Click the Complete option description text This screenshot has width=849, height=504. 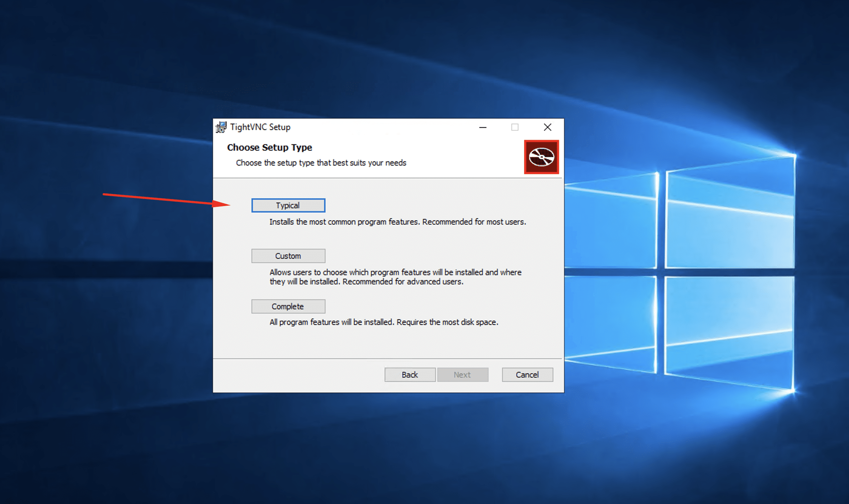(x=384, y=322)
